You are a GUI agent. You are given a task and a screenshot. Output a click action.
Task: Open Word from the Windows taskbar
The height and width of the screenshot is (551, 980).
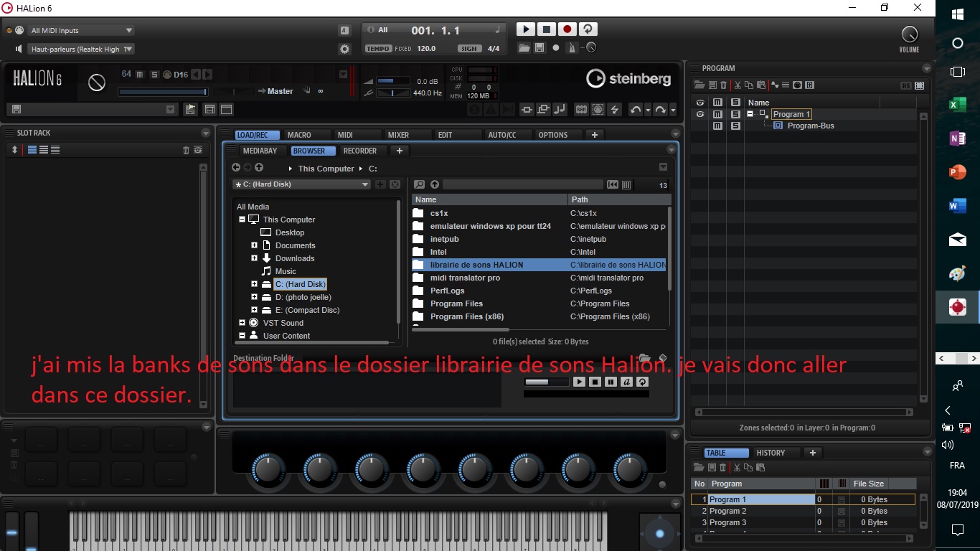click(957, 206)
